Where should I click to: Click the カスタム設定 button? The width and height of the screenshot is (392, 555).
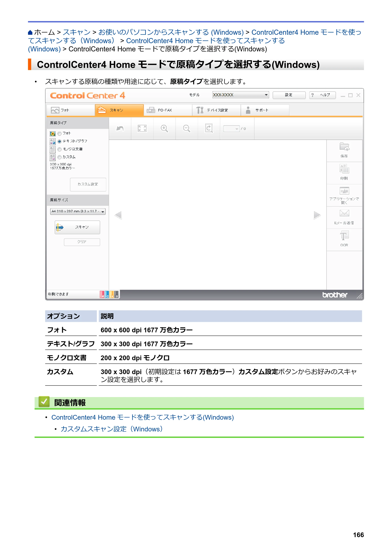(x=88, y=184)
